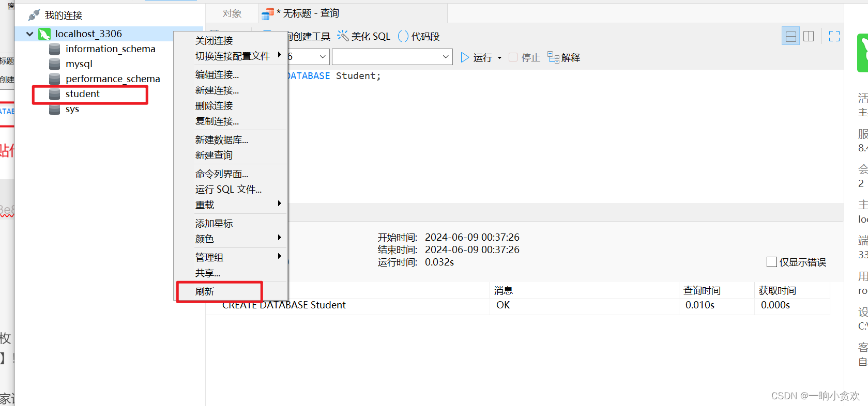Click the Stop square icon
The height and width of the screenshot is (406, 868).
tap(513, 57)
